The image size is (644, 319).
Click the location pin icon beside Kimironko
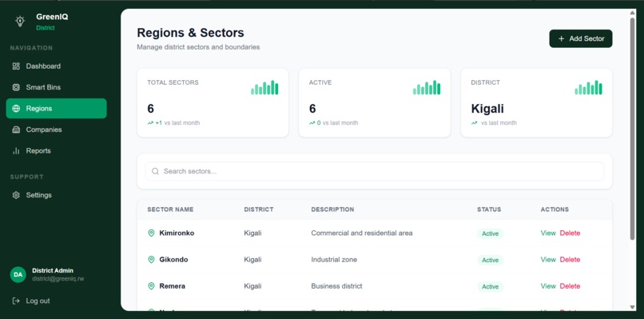pyautogui.click(x=151, y=233)
